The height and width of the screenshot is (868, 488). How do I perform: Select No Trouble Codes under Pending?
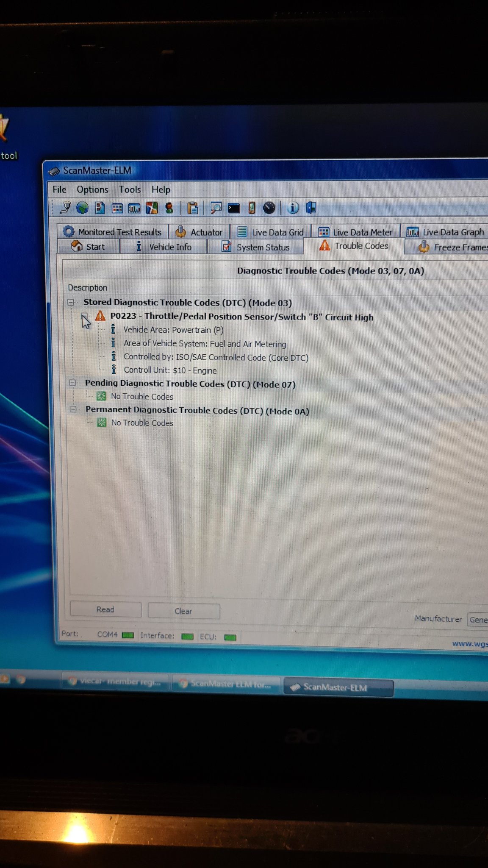click(x=142, y=396)
